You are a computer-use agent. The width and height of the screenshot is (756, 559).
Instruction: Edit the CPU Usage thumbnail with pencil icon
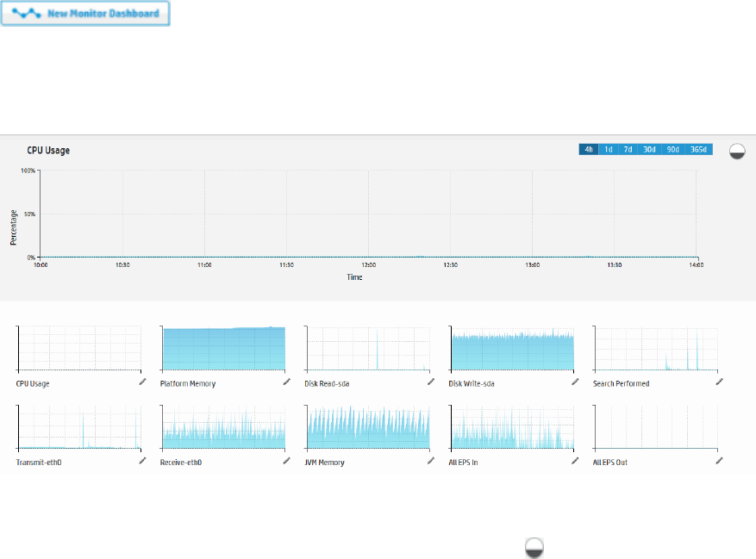143,382
